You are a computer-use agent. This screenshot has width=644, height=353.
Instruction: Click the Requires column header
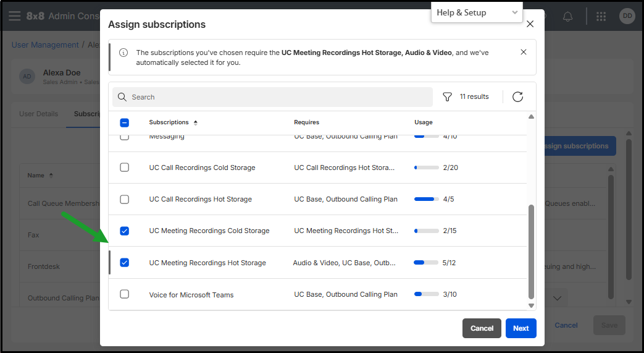(306, 122)
